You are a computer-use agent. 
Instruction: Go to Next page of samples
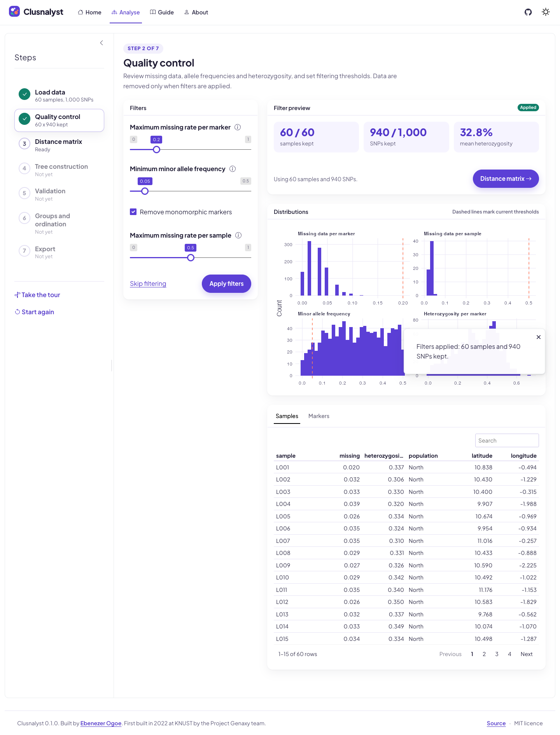click(x=527, y=654)
